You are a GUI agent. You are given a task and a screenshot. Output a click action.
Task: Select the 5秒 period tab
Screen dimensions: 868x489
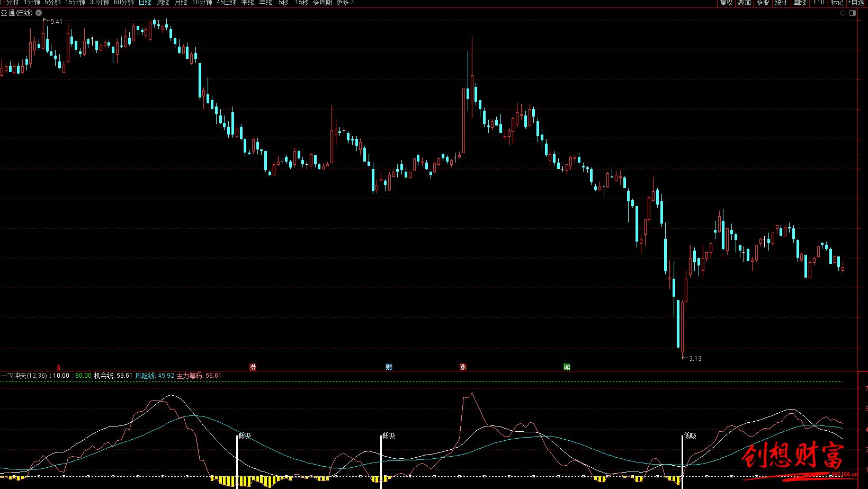pyautogui.click(x=284, y=3)
